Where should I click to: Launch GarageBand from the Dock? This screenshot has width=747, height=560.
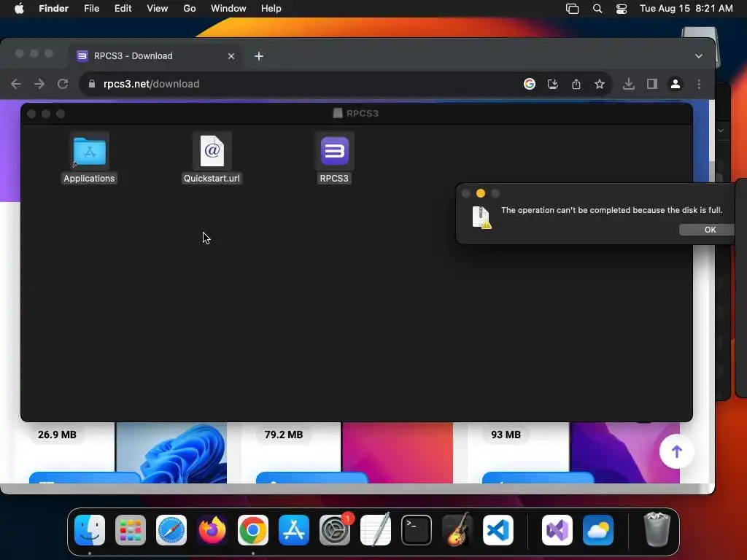(x=457, y=530)
